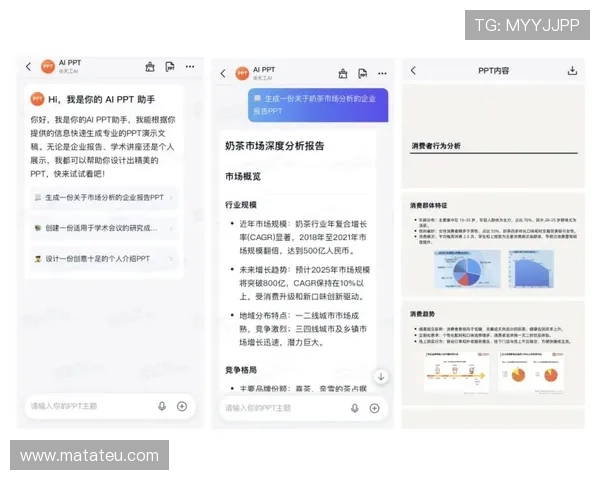Image resolution: width=600 pixels, height=480 pixels.
Task: Click the timeline graphic in 消费趋势 slide
Action: (457, 372)
